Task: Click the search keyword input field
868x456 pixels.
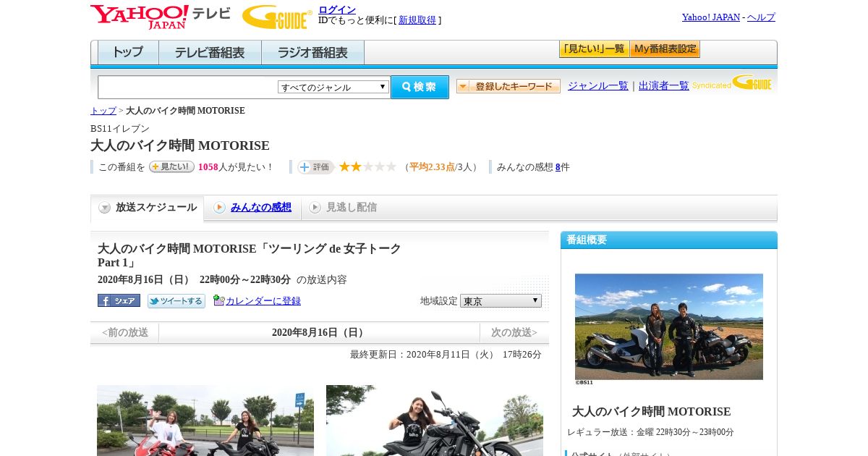Action: 187,87
